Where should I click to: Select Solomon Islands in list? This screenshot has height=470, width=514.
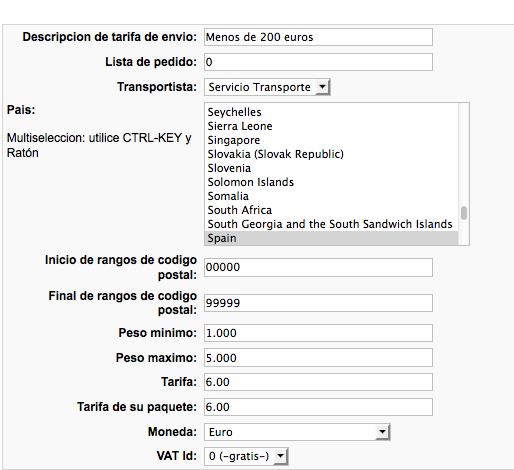tap(331, 182)
